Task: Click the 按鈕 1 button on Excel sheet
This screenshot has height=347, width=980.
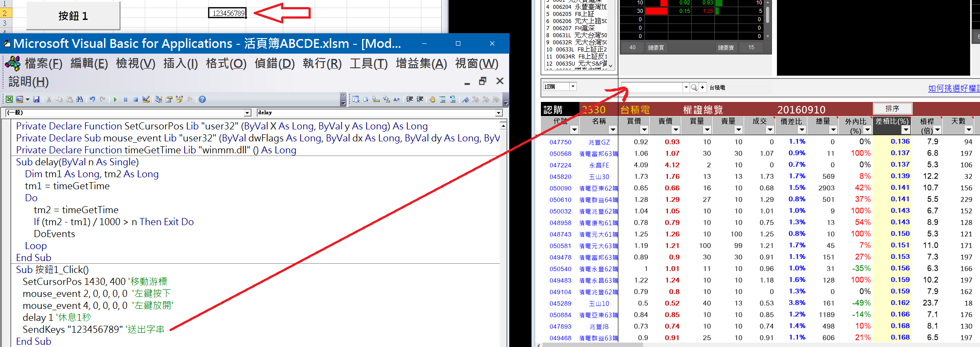Action: 73,16
